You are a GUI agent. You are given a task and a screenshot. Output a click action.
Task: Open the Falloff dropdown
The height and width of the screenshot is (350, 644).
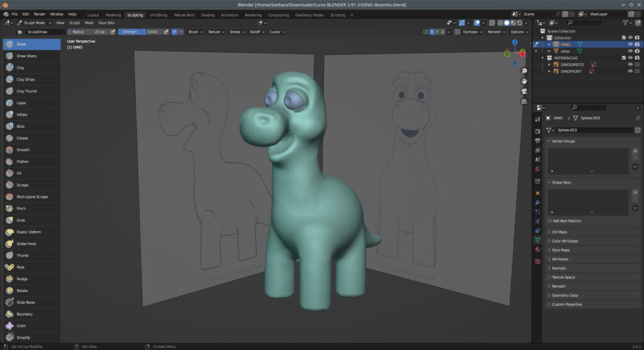point(256,31)
